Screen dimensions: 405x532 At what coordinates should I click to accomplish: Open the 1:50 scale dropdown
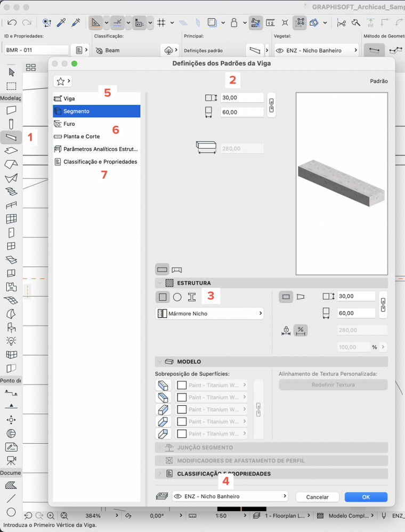point(245,515)
